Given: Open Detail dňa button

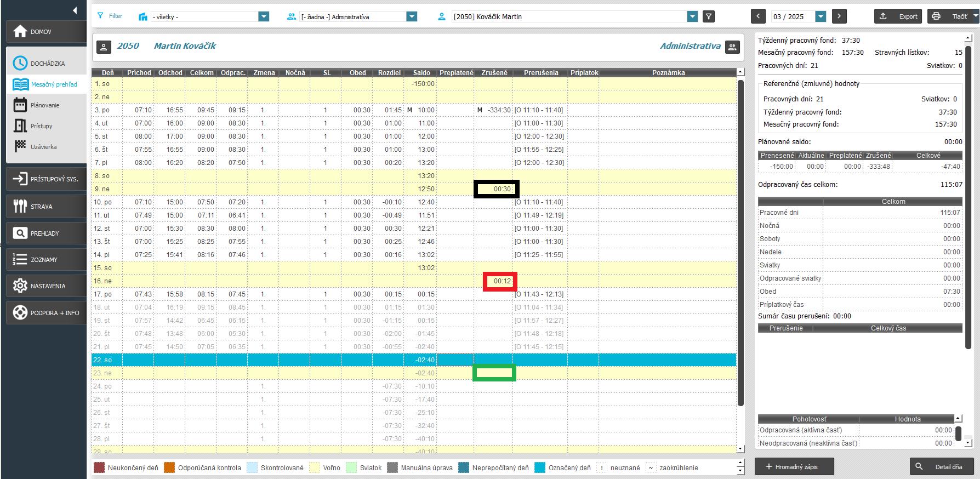Looking at the screenshot, I should point(942,467).
